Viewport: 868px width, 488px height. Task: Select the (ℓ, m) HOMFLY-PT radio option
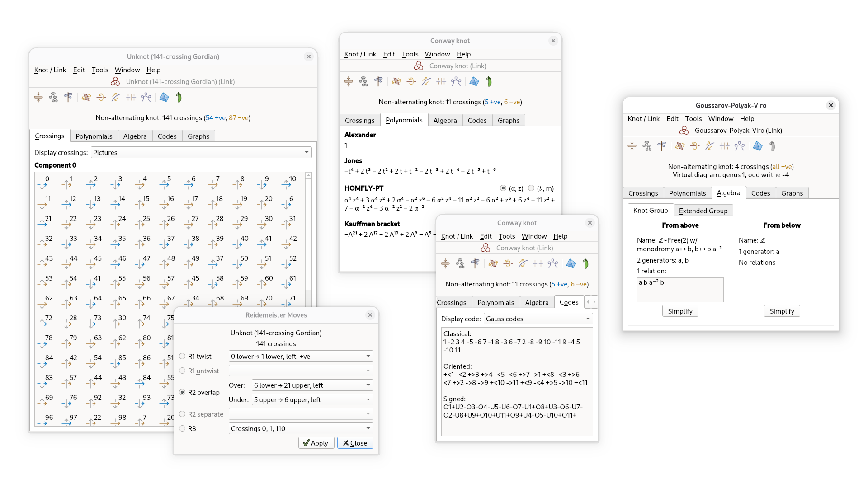(x=531, y=188)
